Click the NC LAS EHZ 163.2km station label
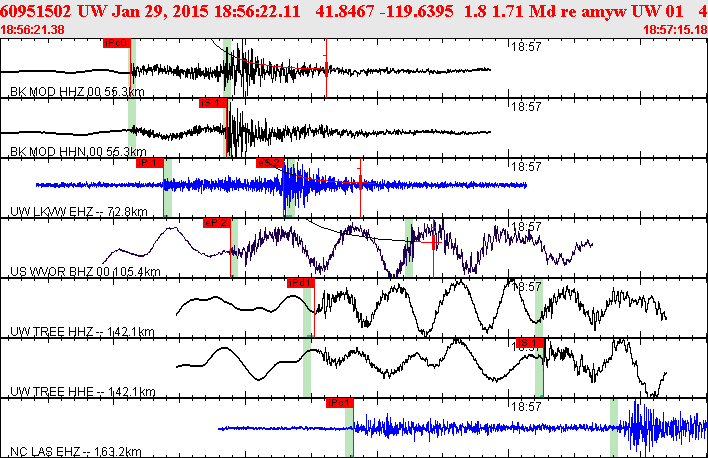708x458 pixels. click(x=76, y=451)
